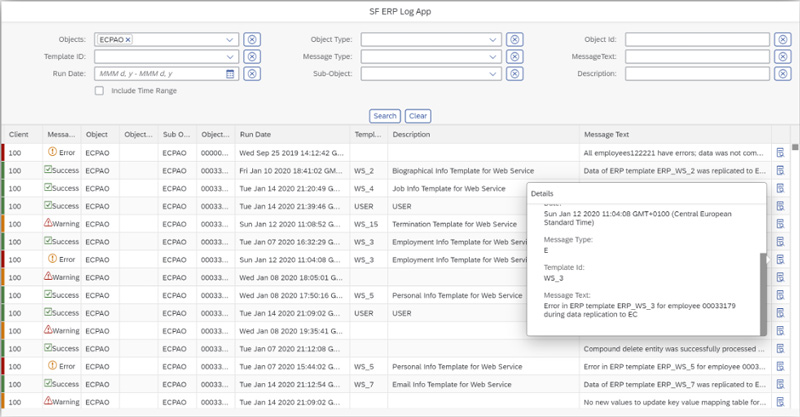Clear the Run Date filter field
The width and height of the screenshot is (800, 417).
[x=252, y=73]
